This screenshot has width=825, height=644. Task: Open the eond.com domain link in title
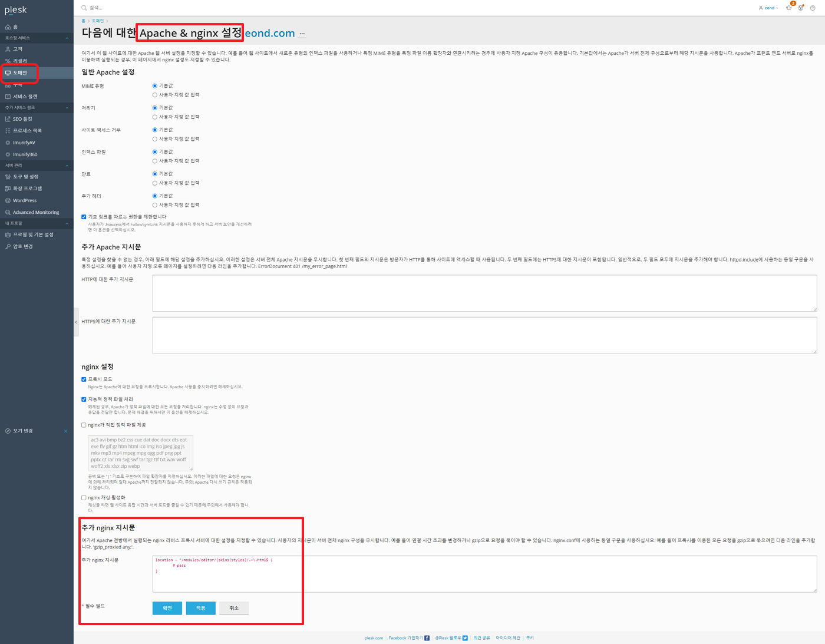coord(270,34)
